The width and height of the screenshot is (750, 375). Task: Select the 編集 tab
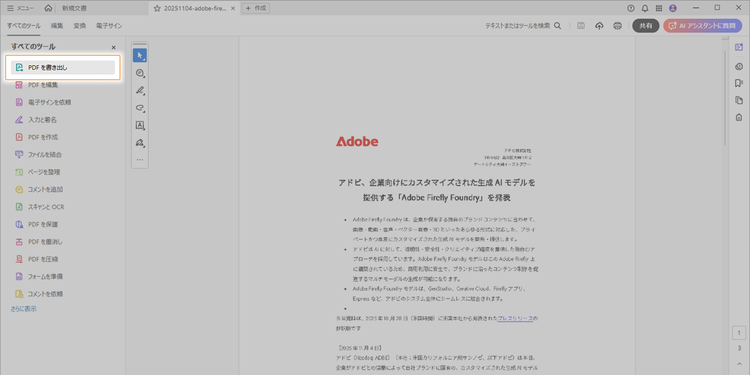click(57, 26)
